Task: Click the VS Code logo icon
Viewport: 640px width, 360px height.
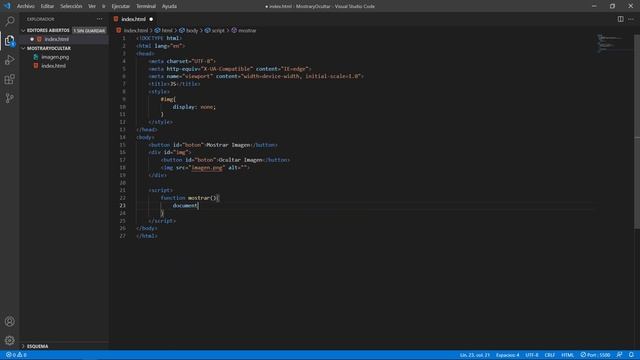Action: 7,6
